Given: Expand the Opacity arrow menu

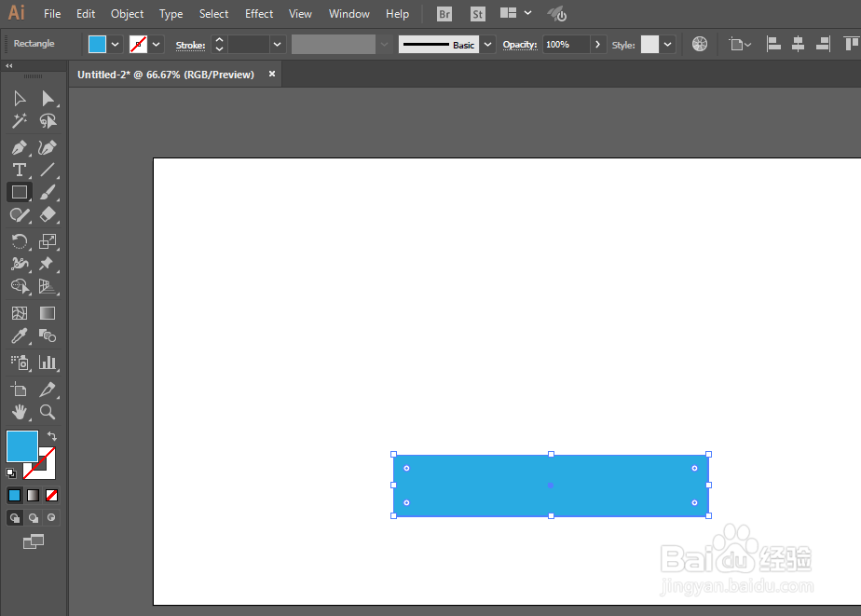Looking at the screenshot, I should 597,45.
